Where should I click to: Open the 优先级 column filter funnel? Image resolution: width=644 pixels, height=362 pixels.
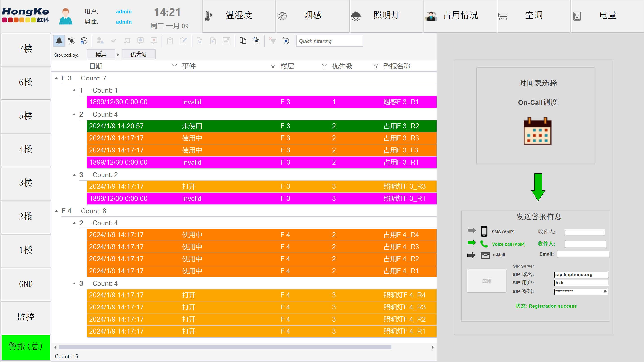375,66
